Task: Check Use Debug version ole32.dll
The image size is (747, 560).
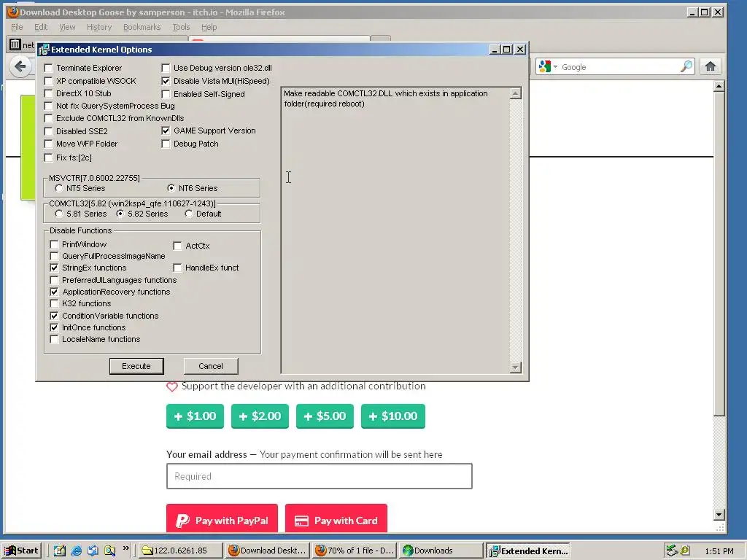Action: 166,68
